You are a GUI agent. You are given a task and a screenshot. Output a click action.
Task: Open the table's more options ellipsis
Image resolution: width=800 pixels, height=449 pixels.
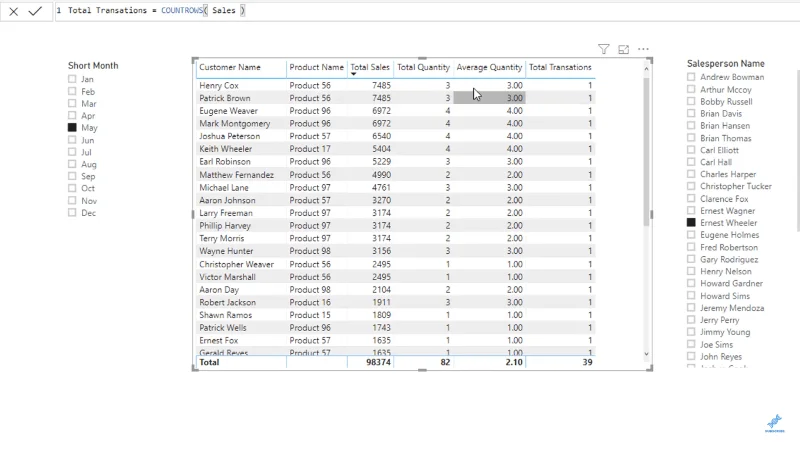coord(643,49)
